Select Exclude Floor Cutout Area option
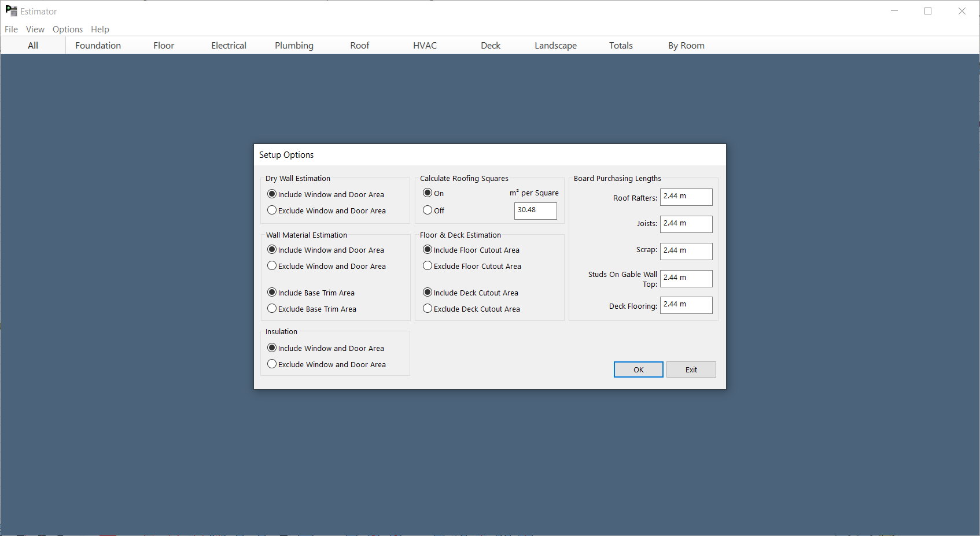 point(428,266)
